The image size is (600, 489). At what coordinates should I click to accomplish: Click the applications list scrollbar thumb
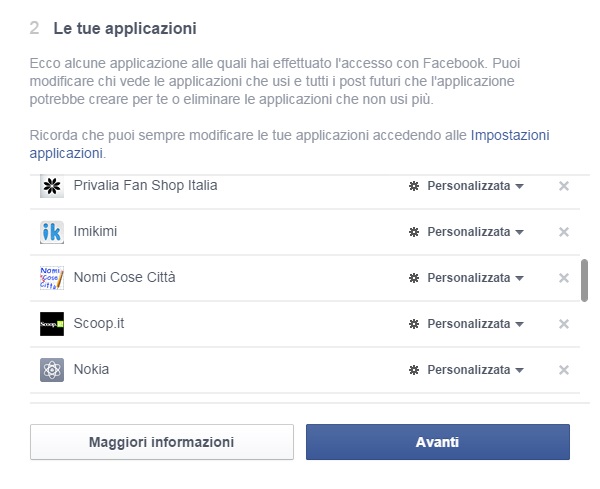[x=584, y=280]
